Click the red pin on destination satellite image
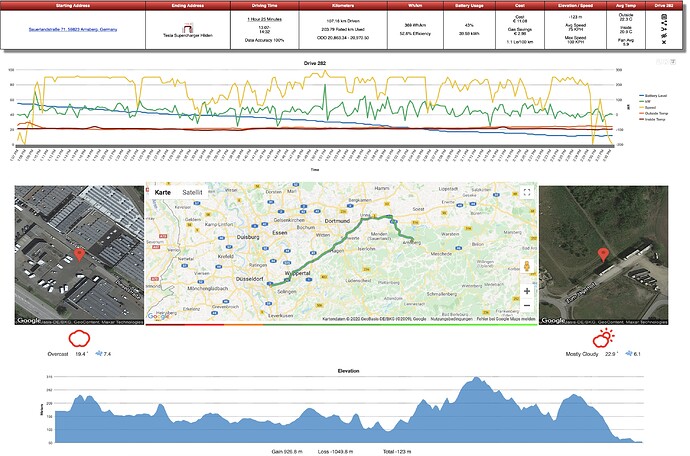The width and height of the screenshot is (690, 456). pos(603,255)
